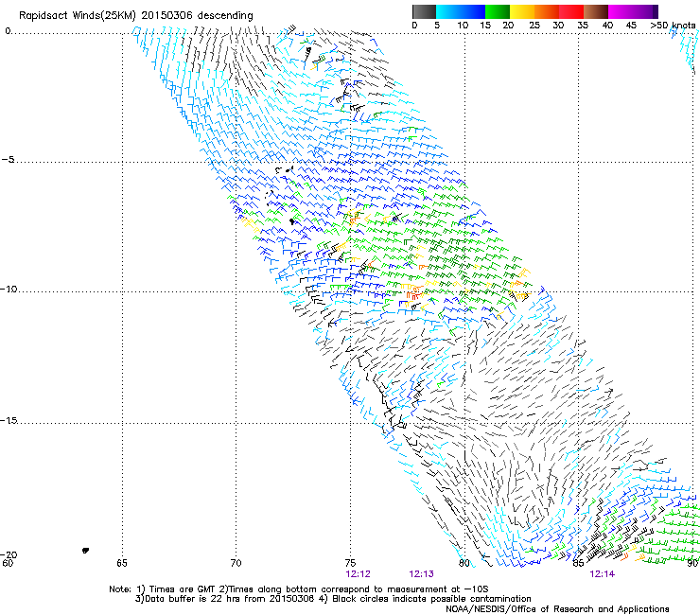Click the longitude axis label '75'
This screenshot has height=615, width=700.
350,563
